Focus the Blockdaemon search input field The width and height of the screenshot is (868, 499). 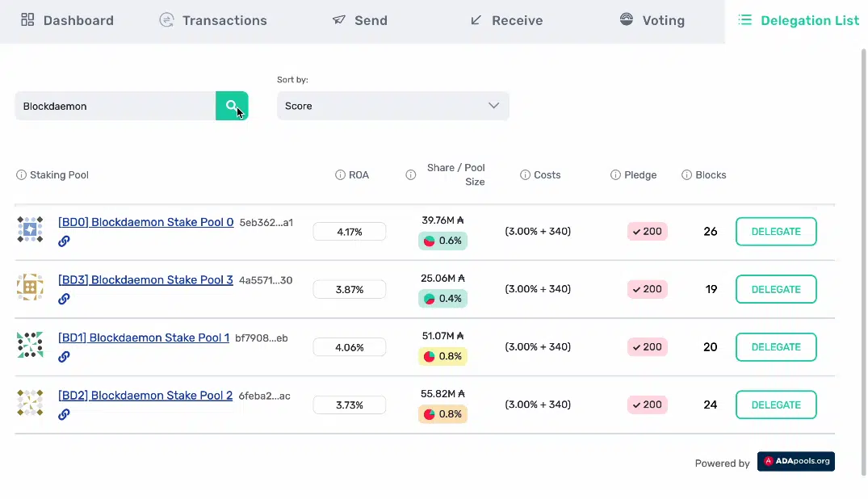[x=115, y=106]
